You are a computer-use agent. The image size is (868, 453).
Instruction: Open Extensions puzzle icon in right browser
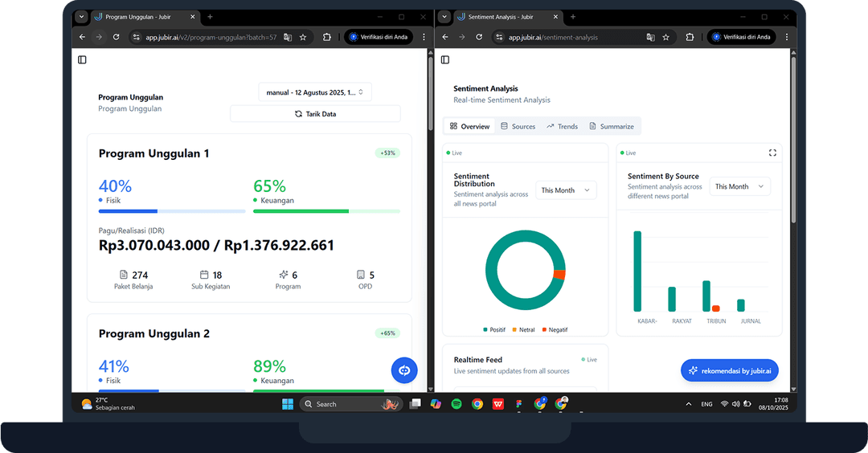click(x=690, y=37)
